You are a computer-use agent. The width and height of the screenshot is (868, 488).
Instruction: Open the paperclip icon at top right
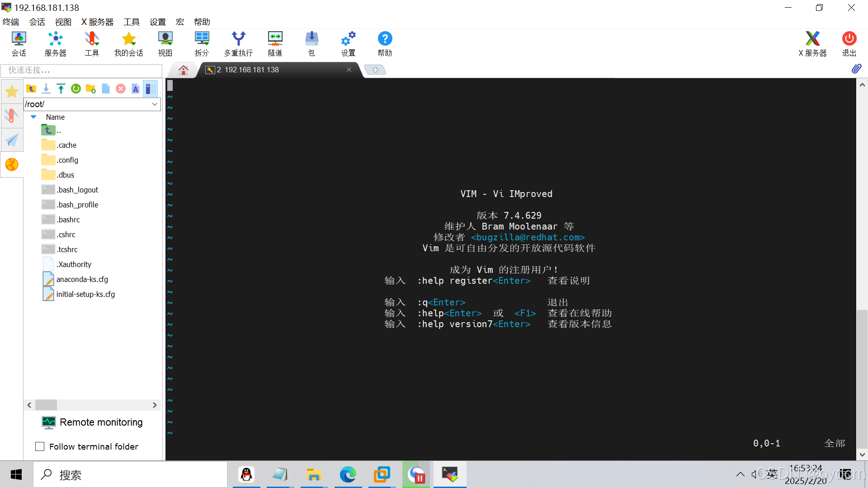click(856, 69)
